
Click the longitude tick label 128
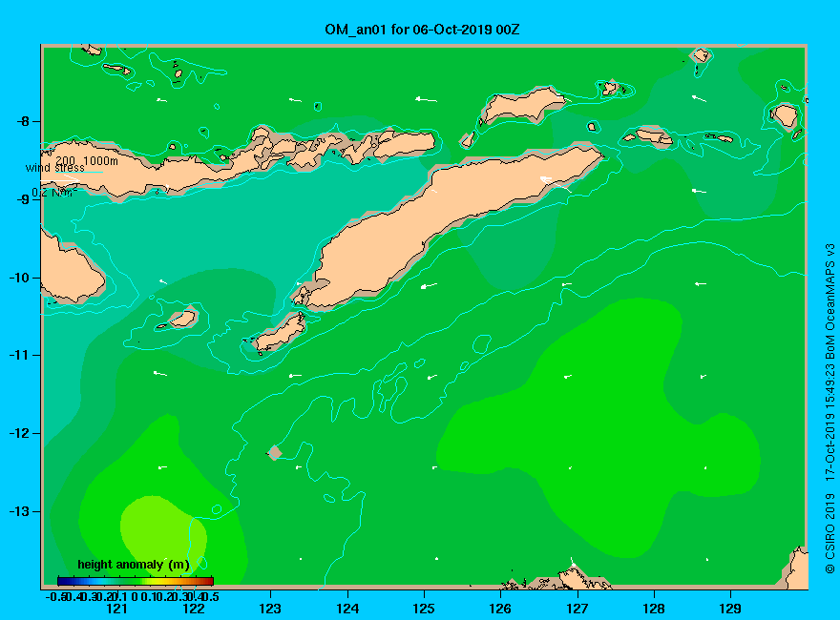(x=654, y=609)
